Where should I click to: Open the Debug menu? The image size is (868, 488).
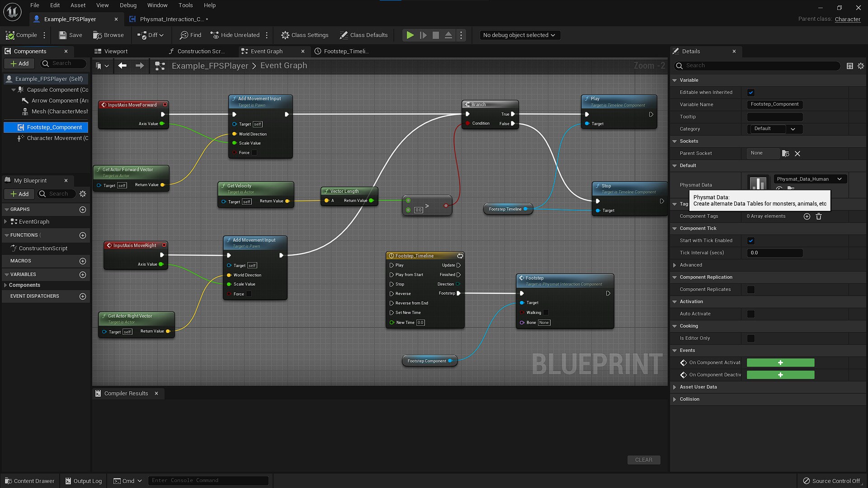(x=128, y=5)
